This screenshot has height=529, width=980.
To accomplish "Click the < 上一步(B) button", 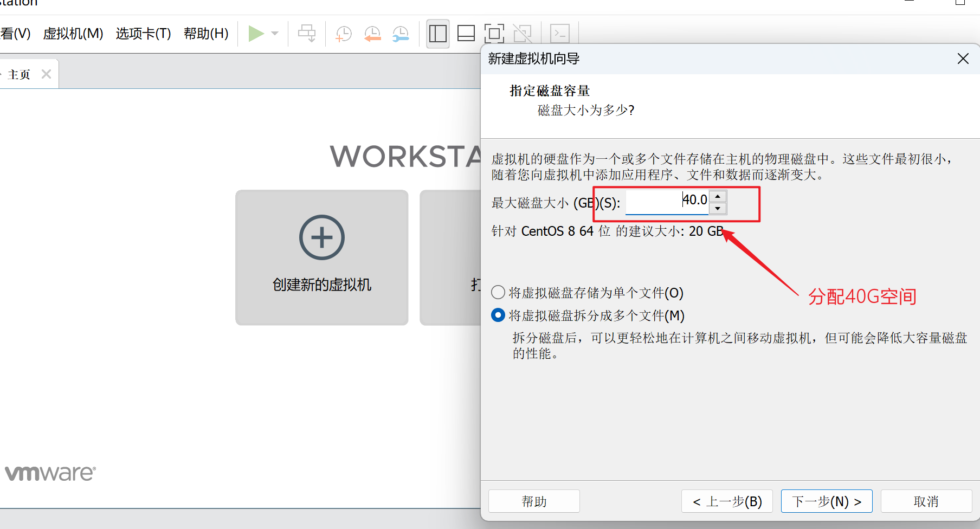I will point(727,501).
